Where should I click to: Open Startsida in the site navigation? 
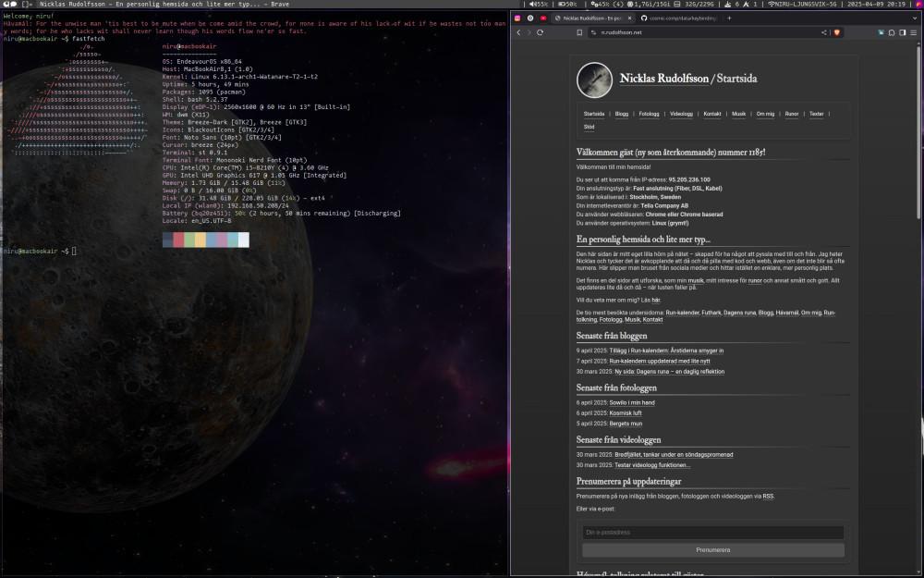(x=594, y=114)
